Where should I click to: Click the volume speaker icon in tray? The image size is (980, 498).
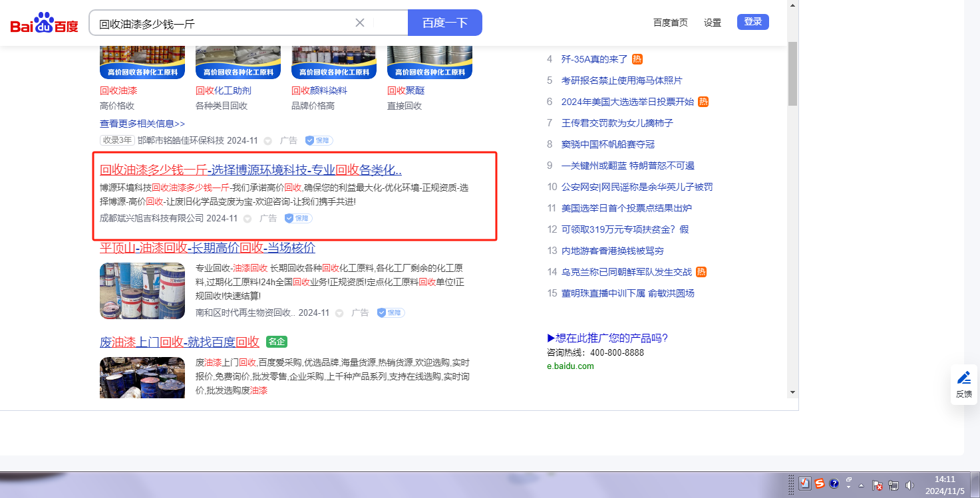coord(909,485)
